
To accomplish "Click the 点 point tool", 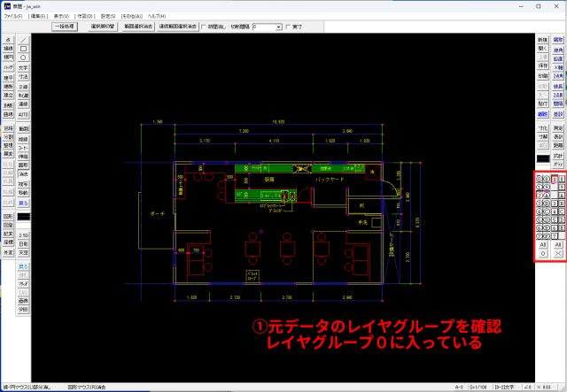I will (x=8, y=40).
